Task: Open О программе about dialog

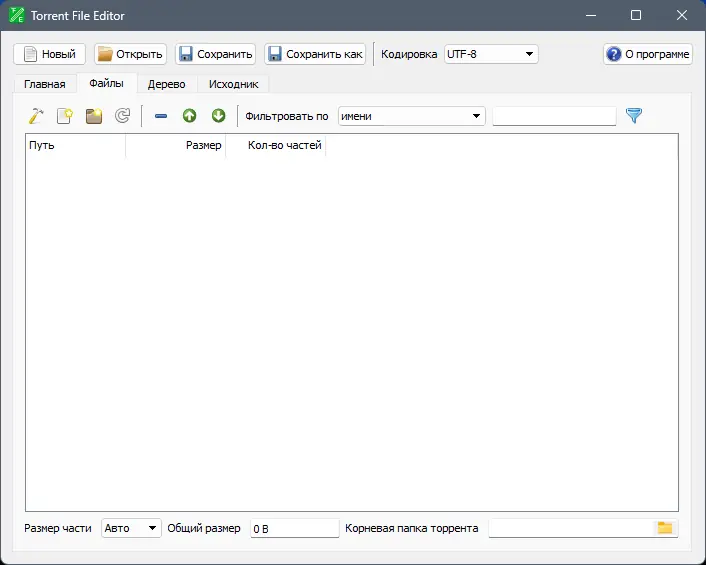Action: click(x=648, y=54)
